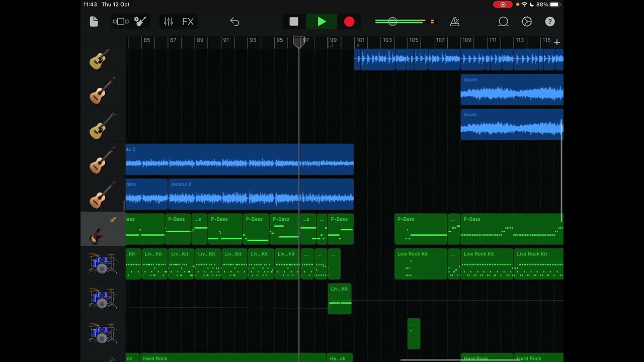The height and width of the screenshot is (362, 644).
Task: Select second guitar track with Asum region
Action: [103, 89]
